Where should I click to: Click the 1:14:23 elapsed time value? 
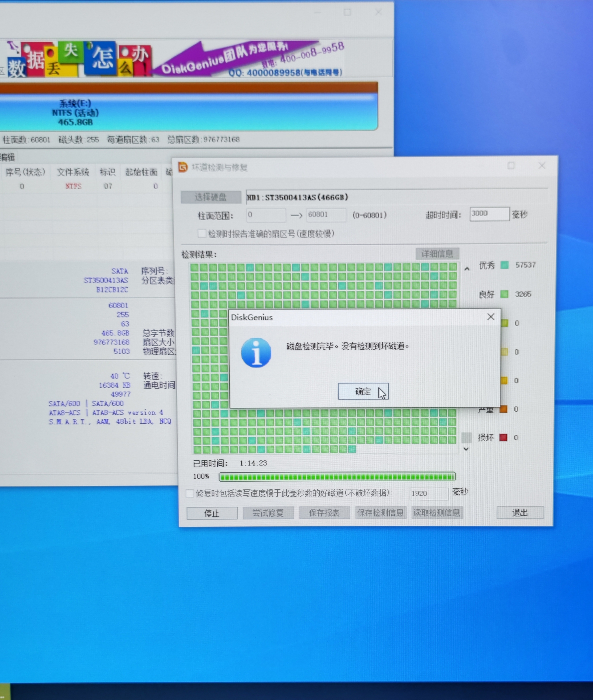tap(253, 463)
